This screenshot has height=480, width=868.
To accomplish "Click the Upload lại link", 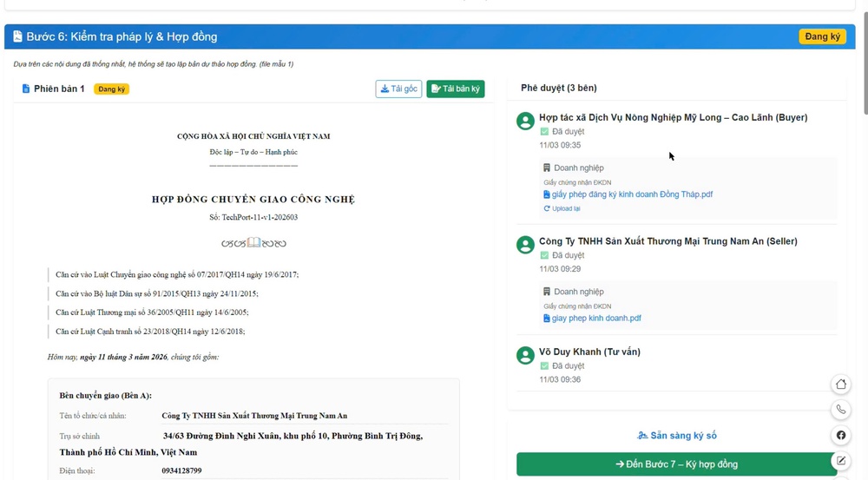I will (565, 208).
